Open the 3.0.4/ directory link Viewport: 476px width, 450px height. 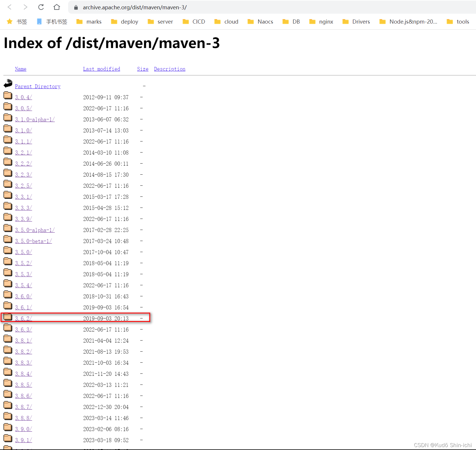(24, 97)
